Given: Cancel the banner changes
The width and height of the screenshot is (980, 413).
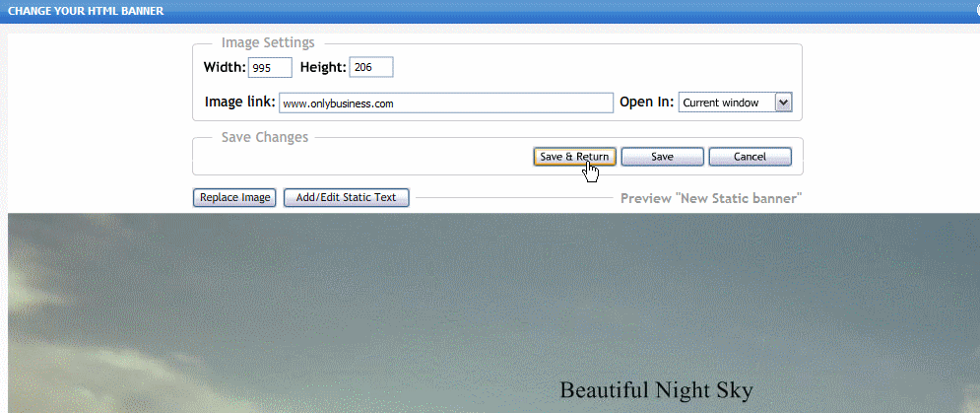Looking at the screenshot, I should tap(750, 157).
